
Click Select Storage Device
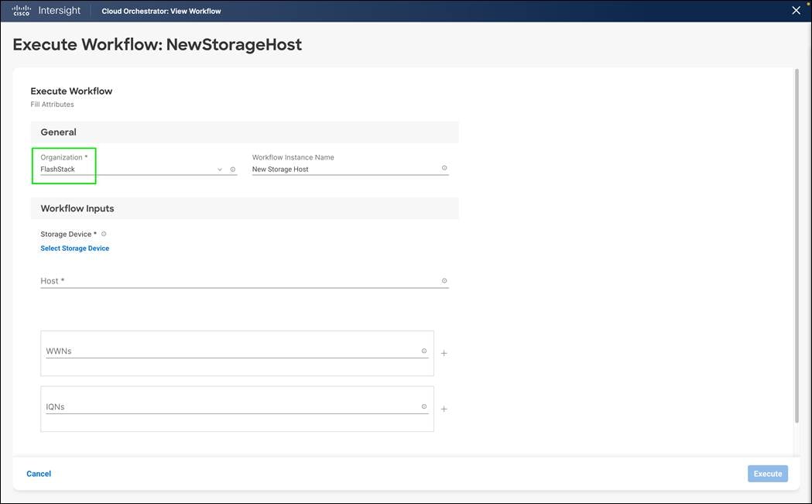74,248
